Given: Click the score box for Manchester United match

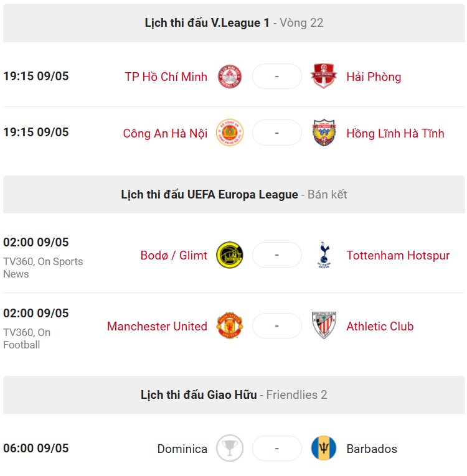Looking at the screenshot, I should pyautogui.click(x=277, y=325).
